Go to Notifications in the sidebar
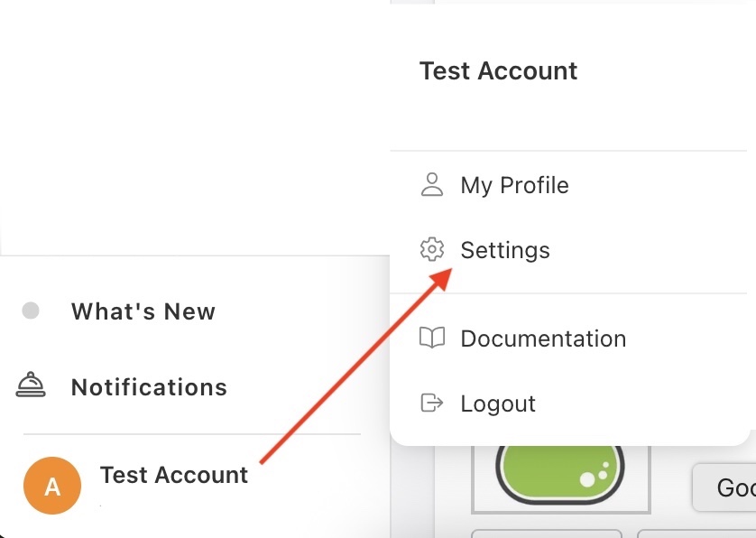The height and width of the screenshot is (538, 756). coord(149,387)
